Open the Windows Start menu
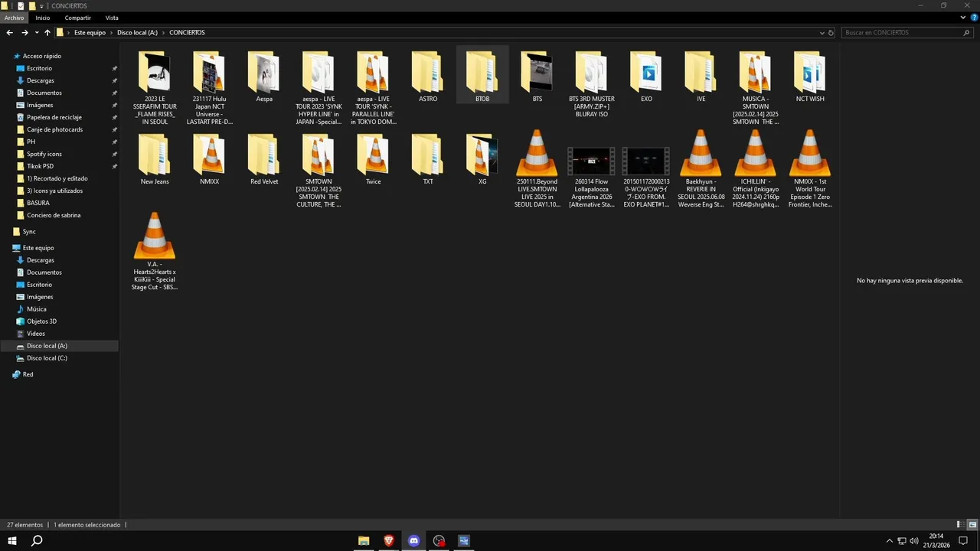Viewport: 980px width, 551px height. (x=12, y=541)
